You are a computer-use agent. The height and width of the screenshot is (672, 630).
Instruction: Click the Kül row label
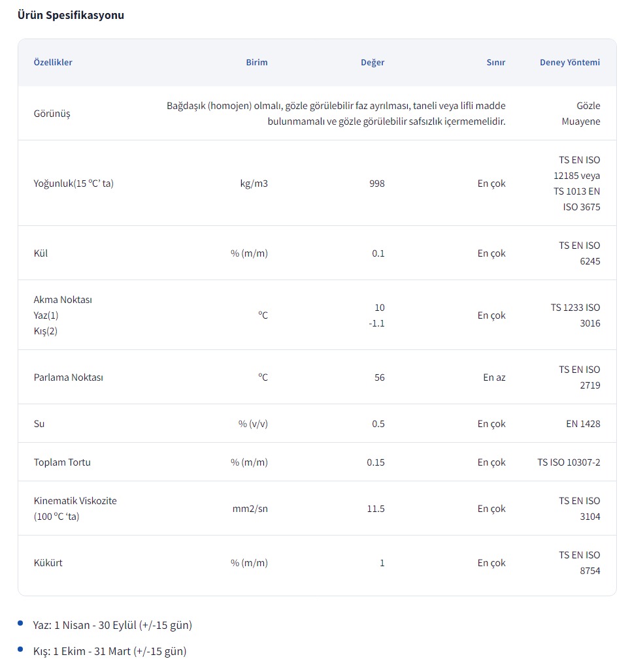coord(41,253)
